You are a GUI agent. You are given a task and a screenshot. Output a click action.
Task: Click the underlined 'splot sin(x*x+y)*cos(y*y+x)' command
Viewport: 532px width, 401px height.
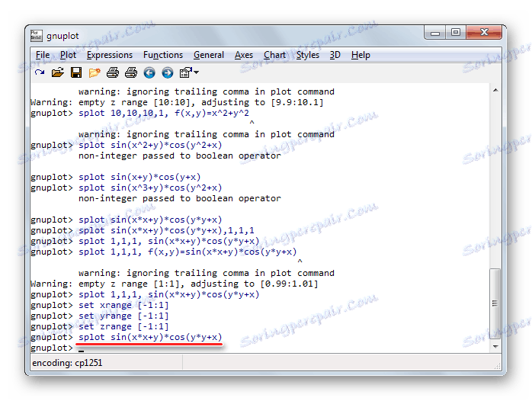coord(150,337)
